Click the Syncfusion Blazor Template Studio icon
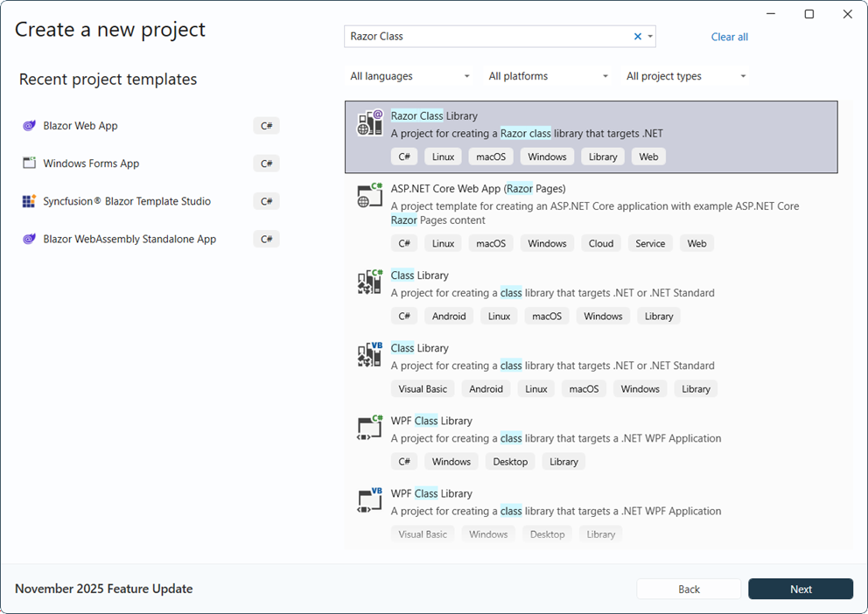 pyautogui.click(x=29, y=201)
